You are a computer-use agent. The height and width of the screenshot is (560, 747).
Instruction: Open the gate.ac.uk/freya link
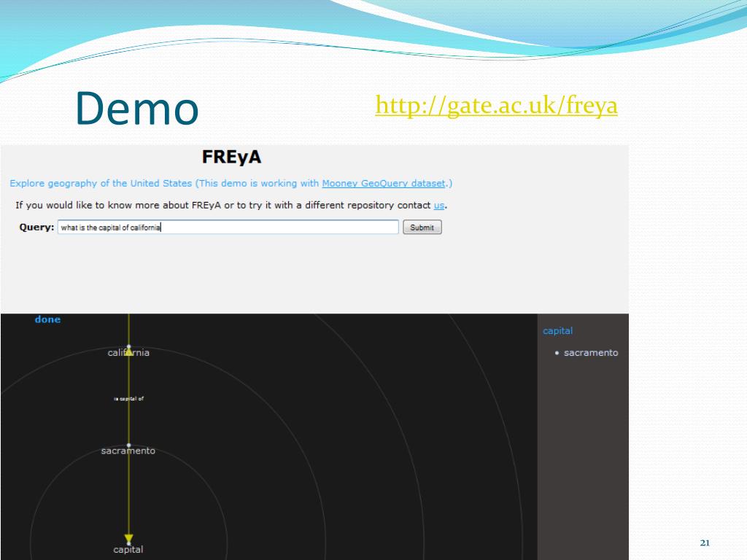[x=496, y=105]
